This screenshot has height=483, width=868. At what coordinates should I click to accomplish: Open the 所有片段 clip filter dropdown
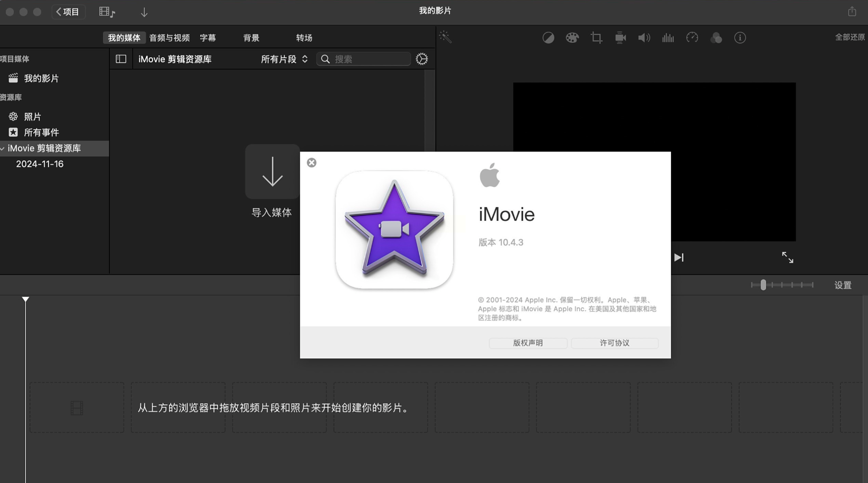click(284, 59)
